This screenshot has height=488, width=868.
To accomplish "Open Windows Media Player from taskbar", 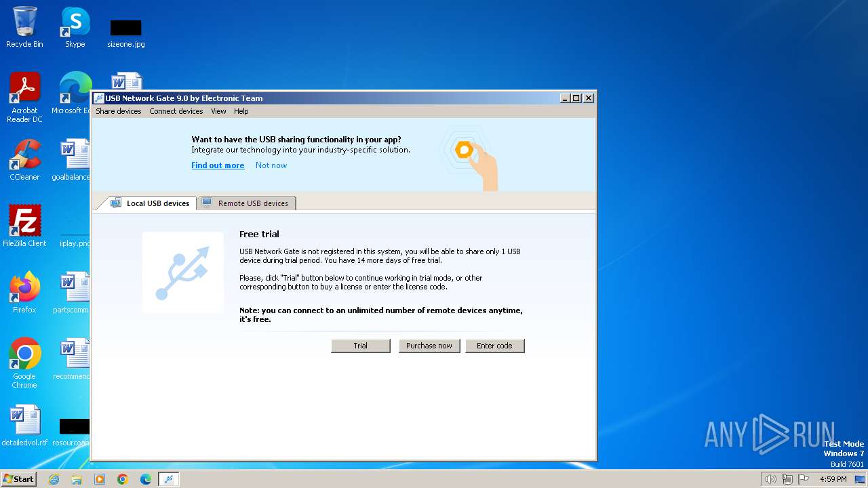I will tap(100, 479).
